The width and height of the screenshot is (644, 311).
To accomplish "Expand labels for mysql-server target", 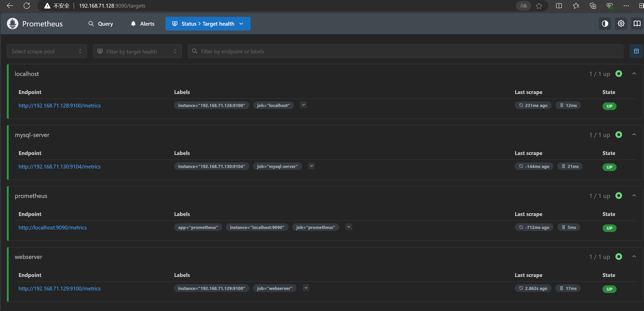I will click(x=311, y=166).
